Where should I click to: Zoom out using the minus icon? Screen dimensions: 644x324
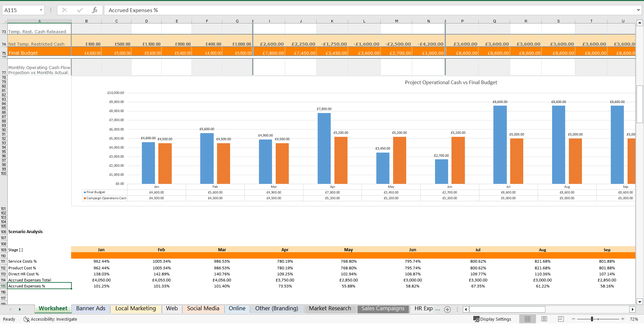click(573, 319)
